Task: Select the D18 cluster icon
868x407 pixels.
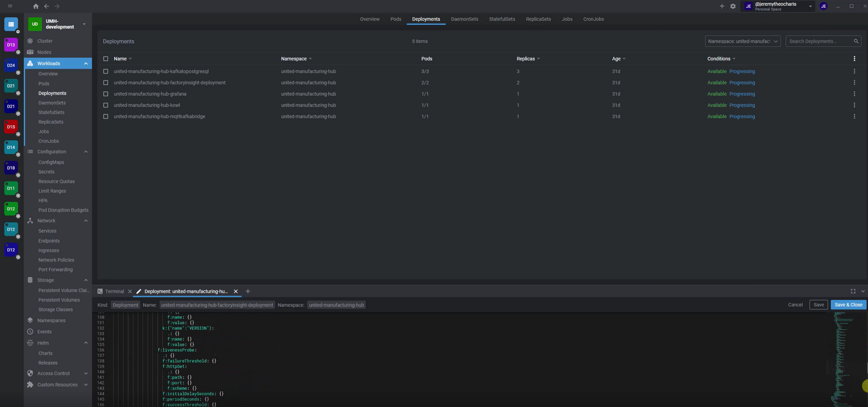Action: (11, 168)
